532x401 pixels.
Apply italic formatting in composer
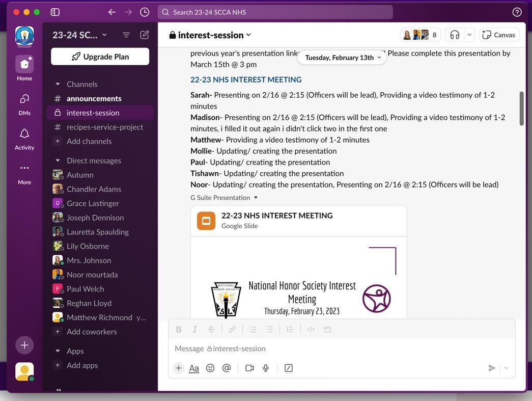click(195, 329)
